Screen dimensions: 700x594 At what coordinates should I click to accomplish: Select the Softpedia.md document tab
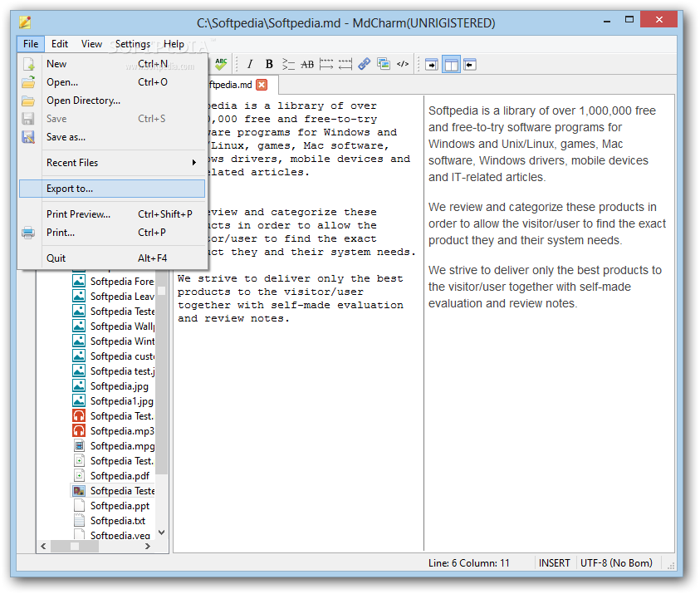tap(231, 85)
